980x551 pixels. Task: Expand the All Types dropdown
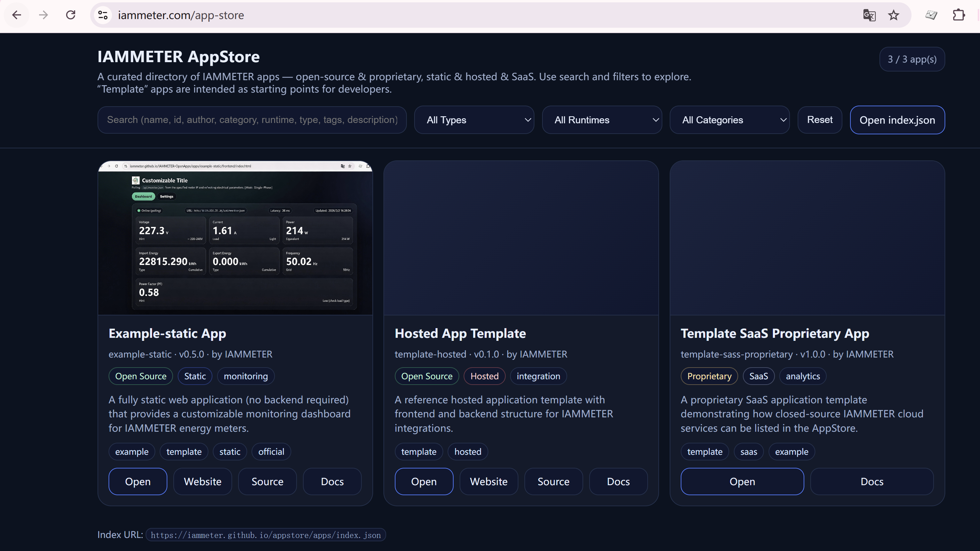[x=474, y=120]
